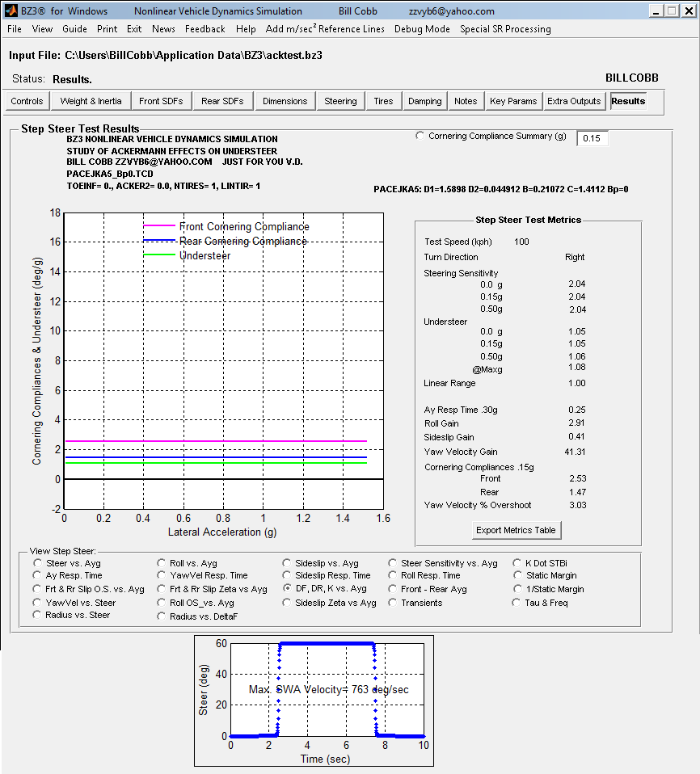Click the BZ3 MATLAB app icon in title bar
Viewport: 700px width, 774px height.
click(11, 11)
